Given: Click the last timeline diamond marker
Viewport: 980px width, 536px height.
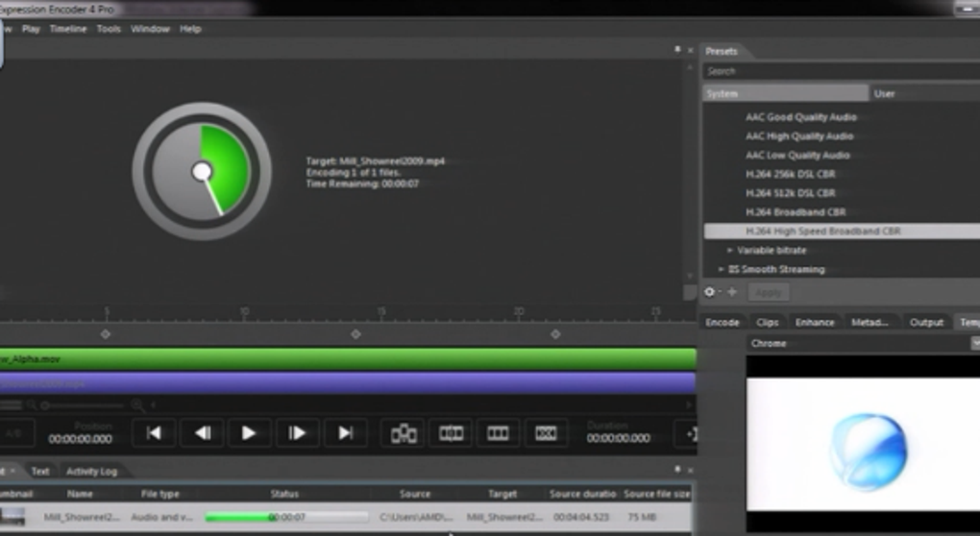Looking at the screenshot, I should coord(555,334).
